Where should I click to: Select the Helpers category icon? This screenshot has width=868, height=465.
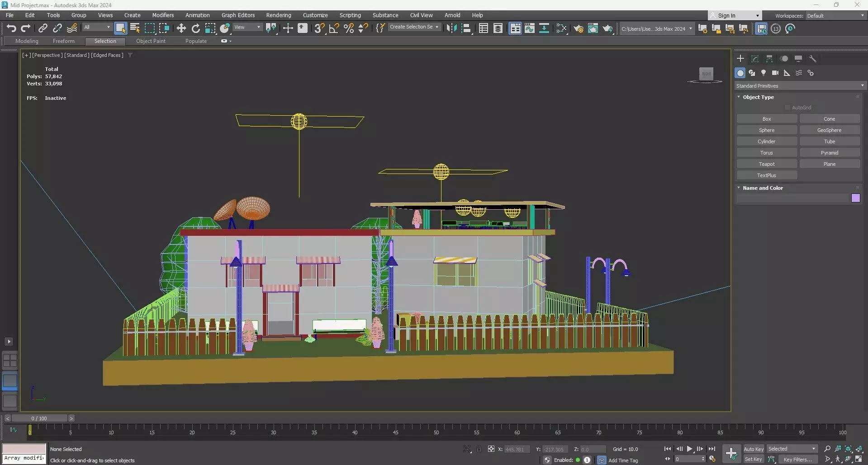pos(787,73)
